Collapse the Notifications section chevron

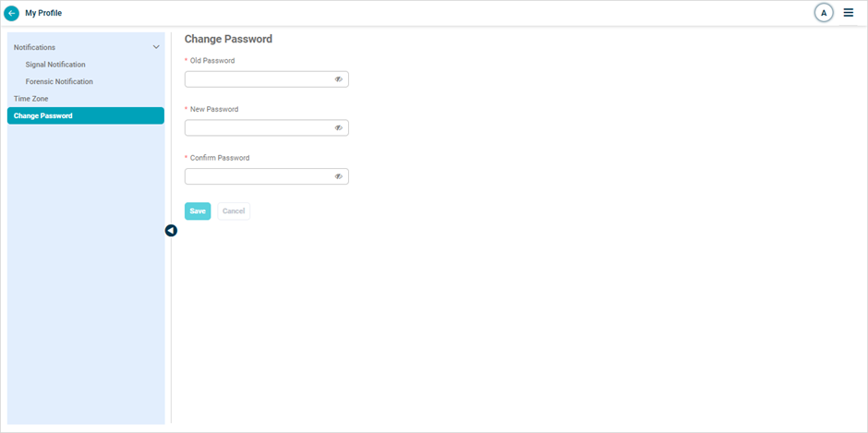coord(156,47)
